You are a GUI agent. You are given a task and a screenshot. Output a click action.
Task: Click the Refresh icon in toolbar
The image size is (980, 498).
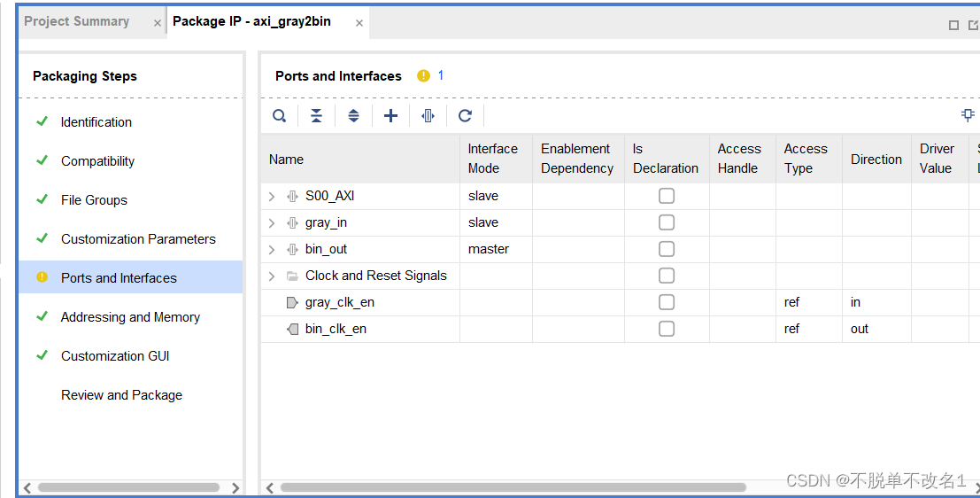(x=465, y=116)
